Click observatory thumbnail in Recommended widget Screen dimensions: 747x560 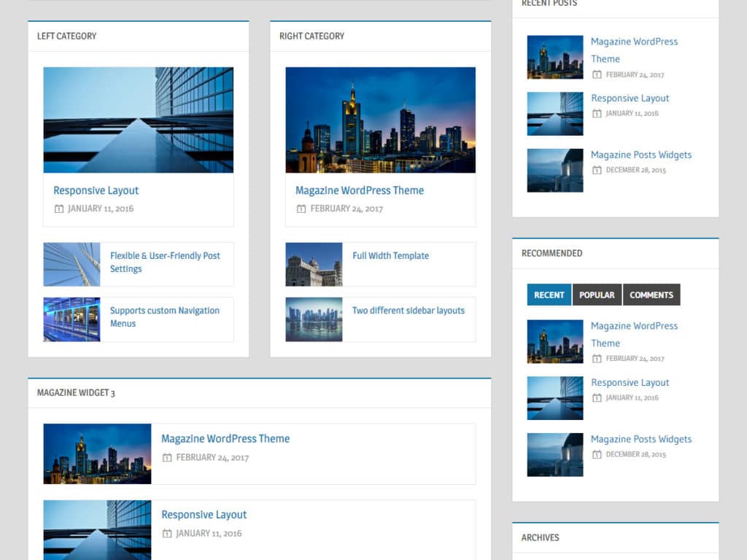click(x=555, y=455)
